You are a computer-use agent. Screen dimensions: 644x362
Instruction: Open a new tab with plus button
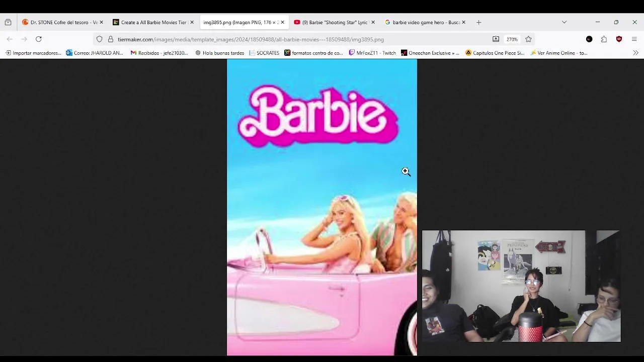(478, 22)
